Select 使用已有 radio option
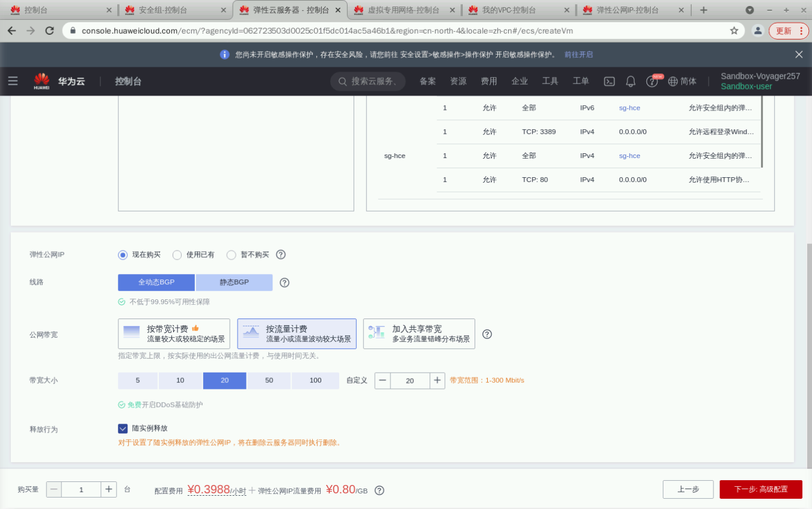 (177, 255)
